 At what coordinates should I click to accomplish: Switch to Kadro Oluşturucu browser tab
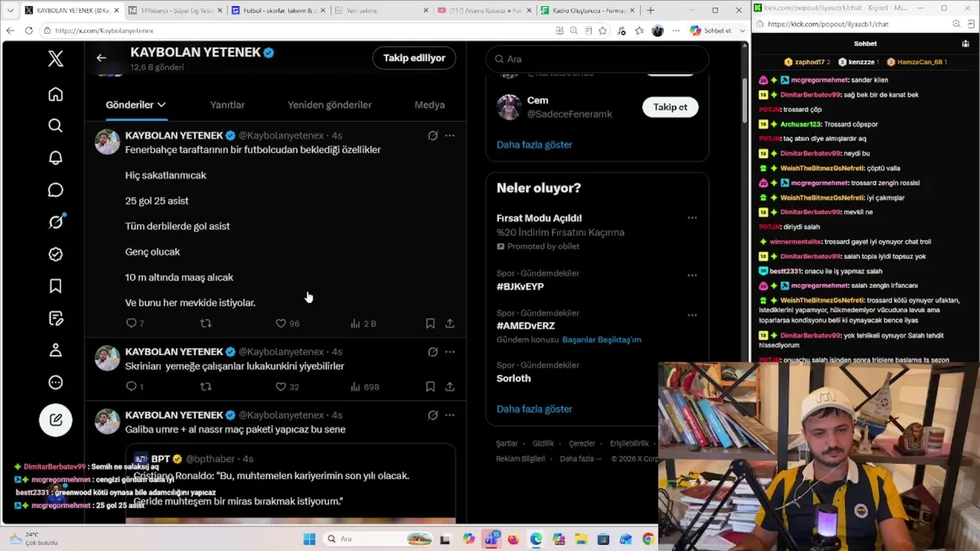[x=587, y=11]
